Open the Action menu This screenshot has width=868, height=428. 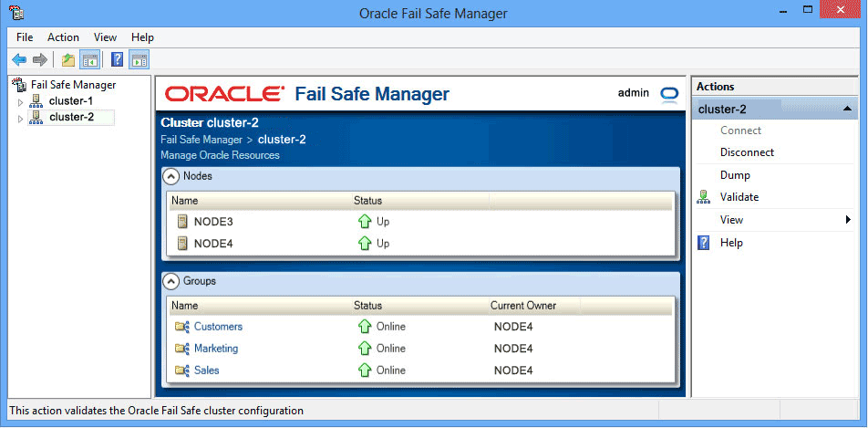[x=63, y=37]
